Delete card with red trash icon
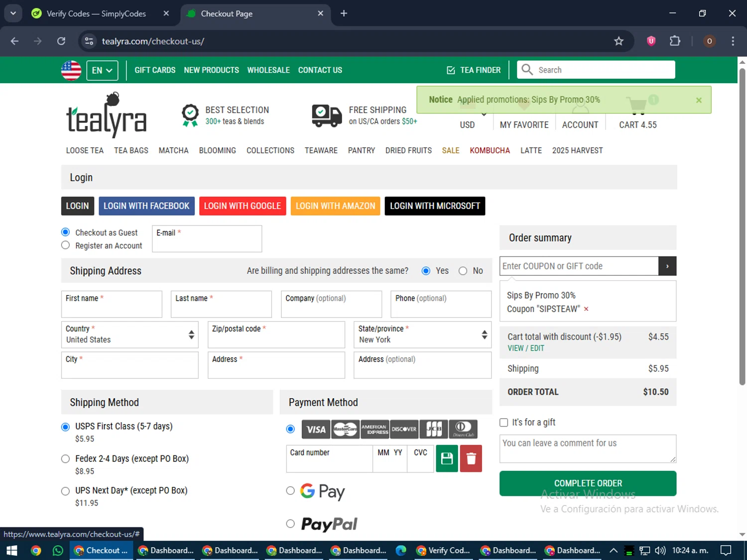The height and width of the screenshot is (560, 747). [x=471, y=458]
